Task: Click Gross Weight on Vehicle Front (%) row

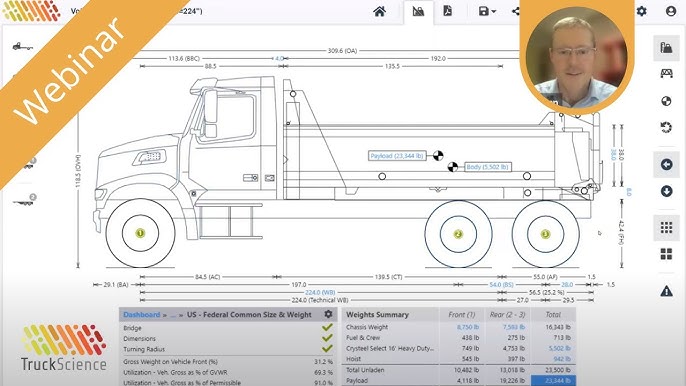Action: coord(228,362)
